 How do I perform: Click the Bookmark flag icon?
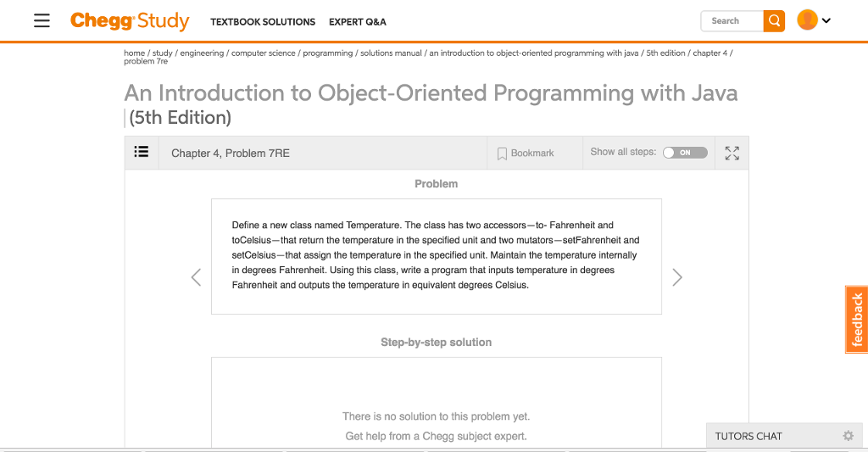(x=502, y=153)
